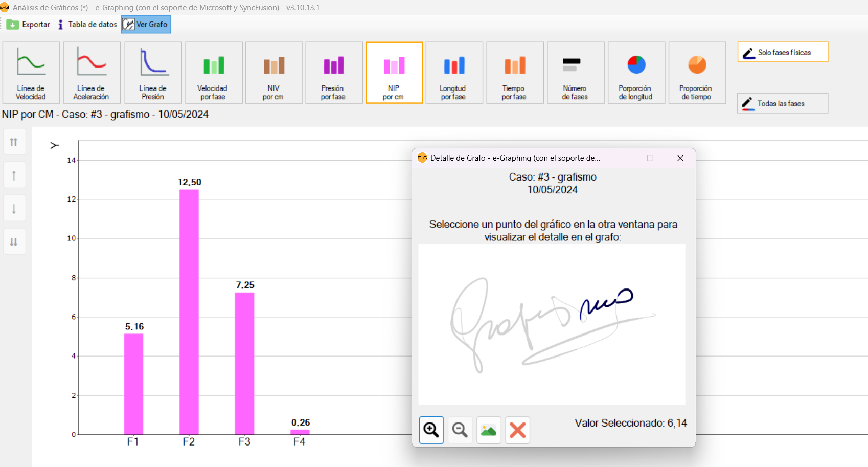
Task: Zoom in on the signature graph
Action: [x=431, y=430]
